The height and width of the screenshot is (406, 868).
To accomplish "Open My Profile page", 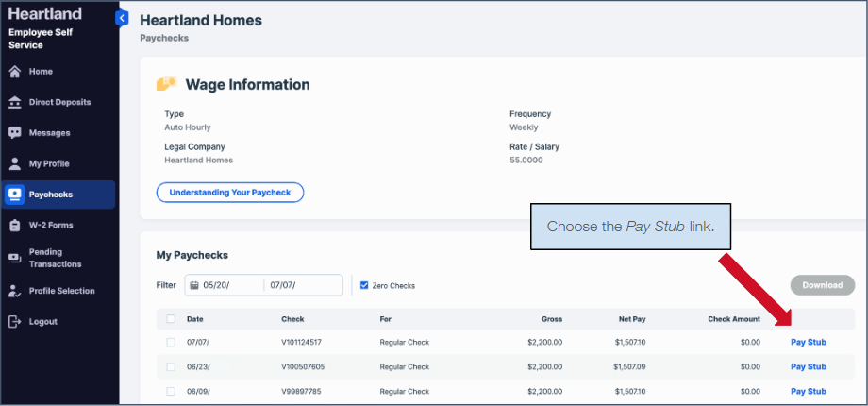I will 49,164.
